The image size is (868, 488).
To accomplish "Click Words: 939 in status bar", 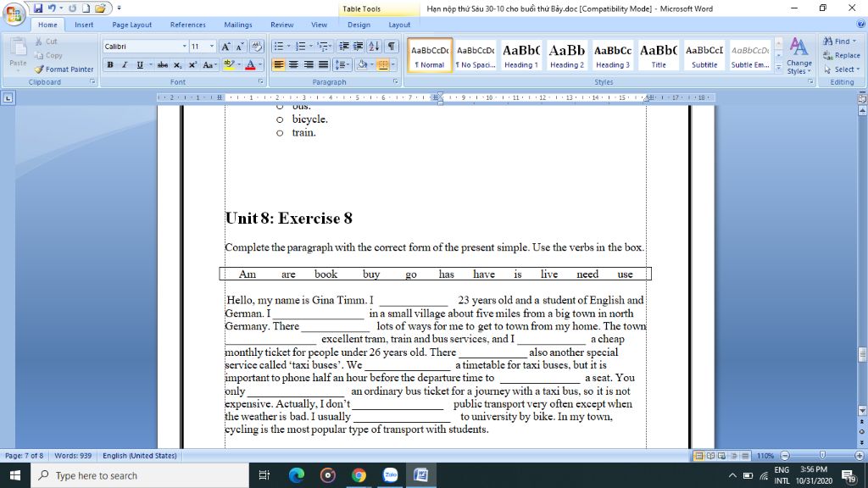I will point(73,456).
